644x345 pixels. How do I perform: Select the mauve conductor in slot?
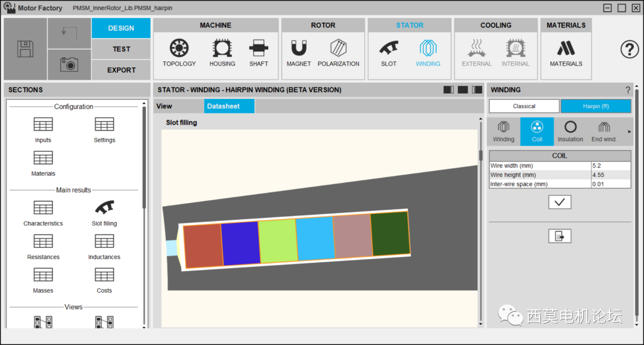[353, 235]
